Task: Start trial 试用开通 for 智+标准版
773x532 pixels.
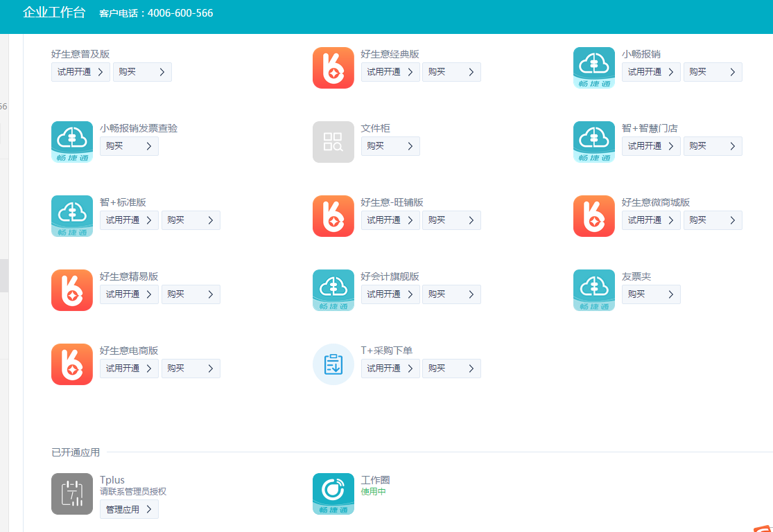Action: 129,220
